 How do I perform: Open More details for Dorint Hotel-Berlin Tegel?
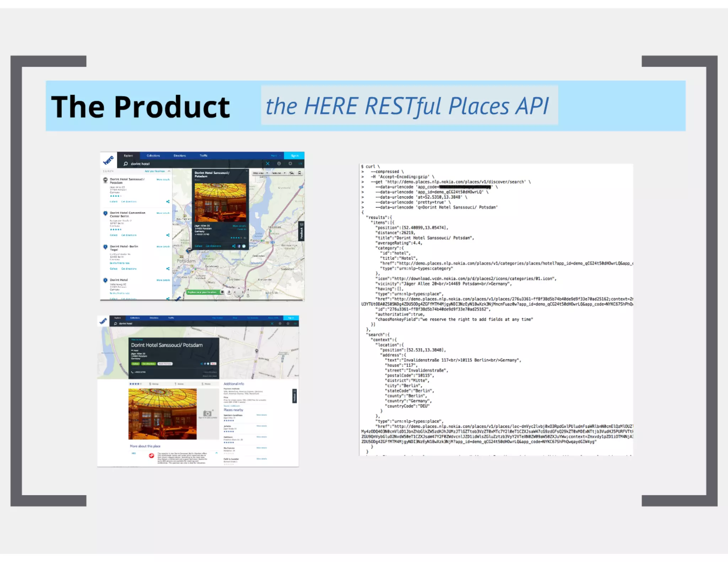[x=163, y=247]
